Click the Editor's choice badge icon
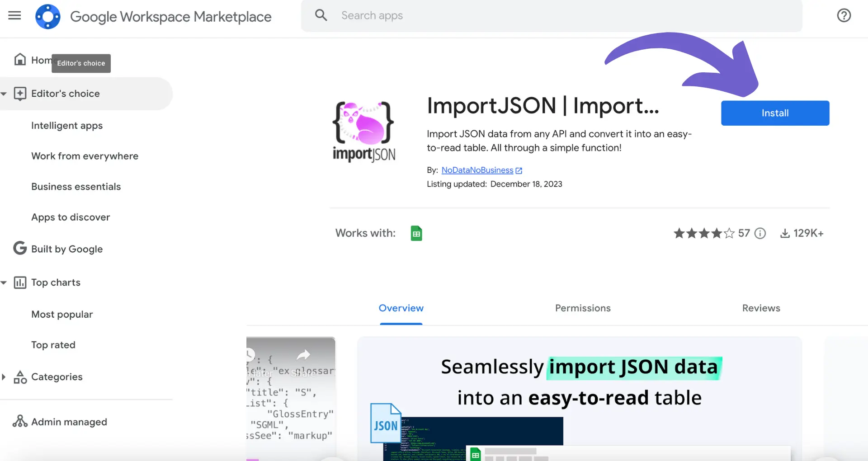 point(20,94)
